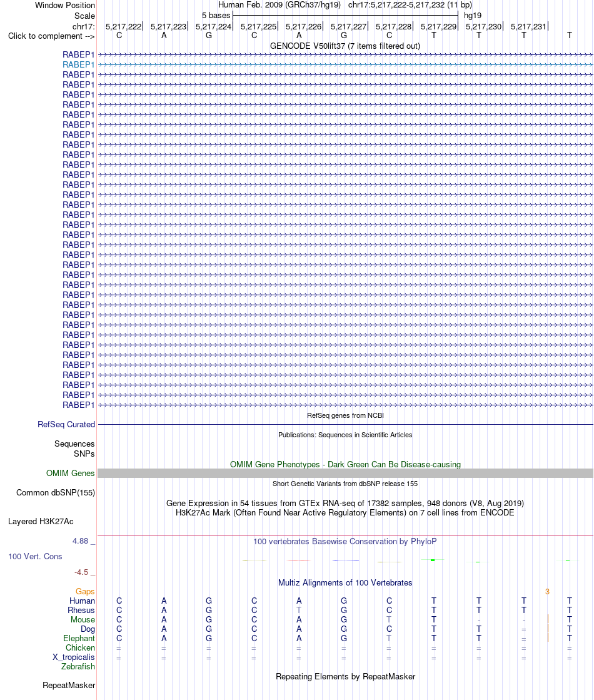Select the light-blue highlighted RABEP1 label

coord(79,64)
